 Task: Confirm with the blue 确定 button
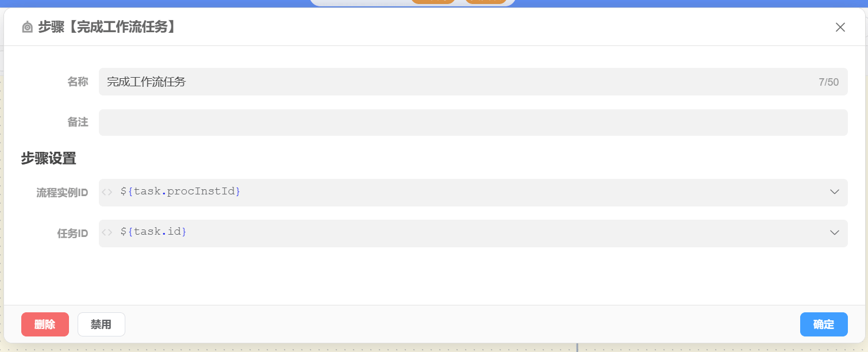[823, 324]
